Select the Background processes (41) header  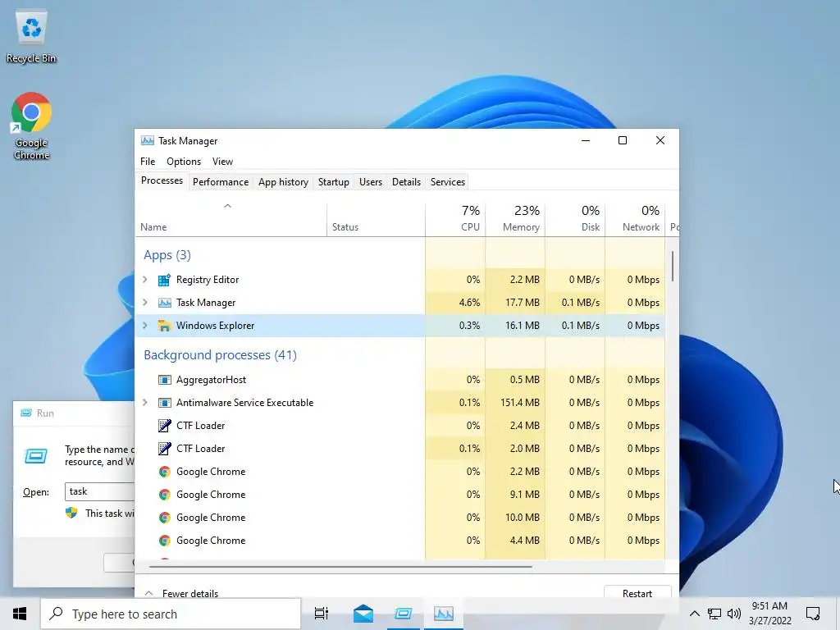coord(220,355)
